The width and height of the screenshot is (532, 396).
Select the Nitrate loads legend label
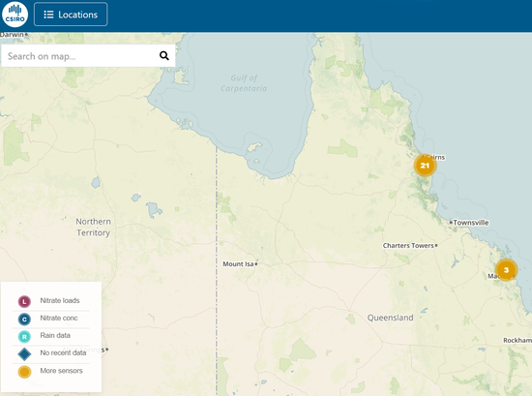click(60, 300)
